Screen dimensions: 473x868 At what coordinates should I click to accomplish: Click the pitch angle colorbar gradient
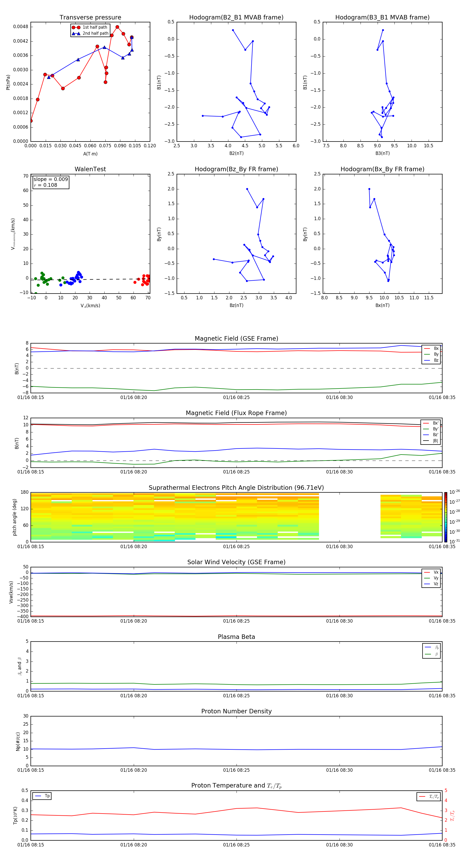pyautogui.click(x=446, y=517)
